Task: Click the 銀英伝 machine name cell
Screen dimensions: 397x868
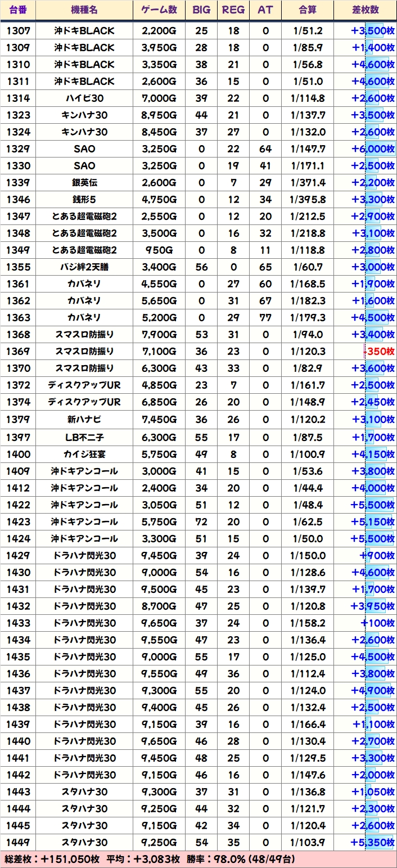Action: [84, 183]
